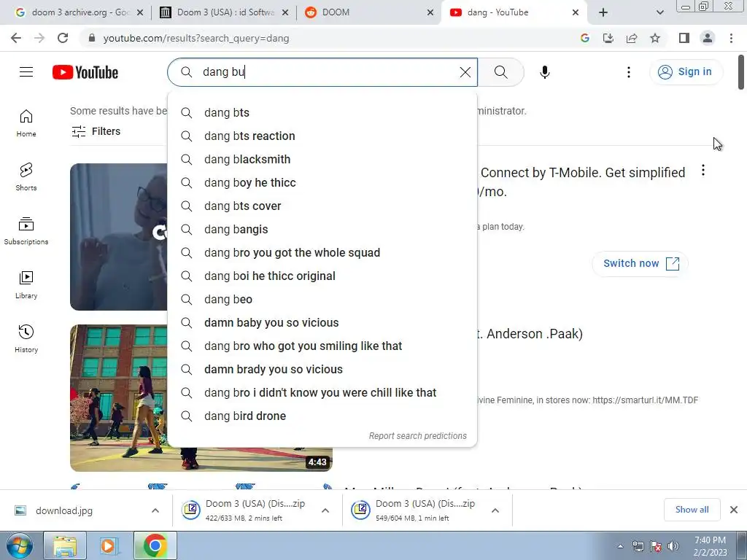747x560 pixels.
Task: Choose suggestion 'dang bangis'
Action: tap(322, 230)
